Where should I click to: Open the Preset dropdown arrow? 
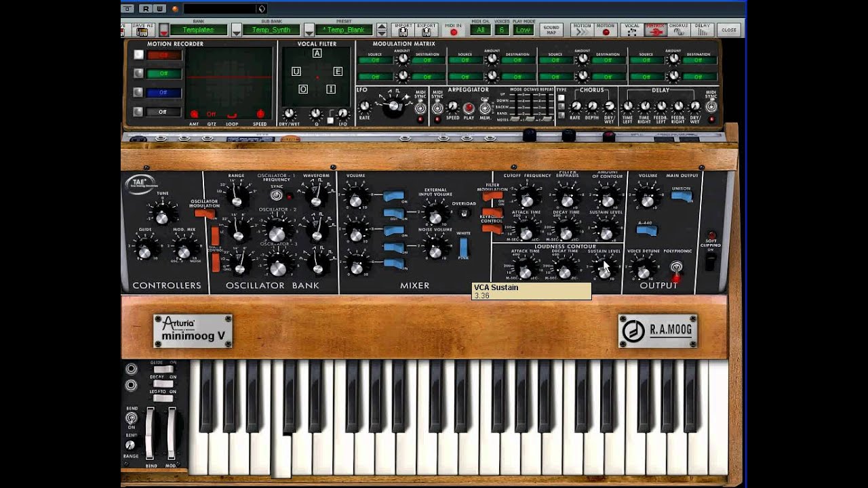pyautogui.click(x=309, y=30)
